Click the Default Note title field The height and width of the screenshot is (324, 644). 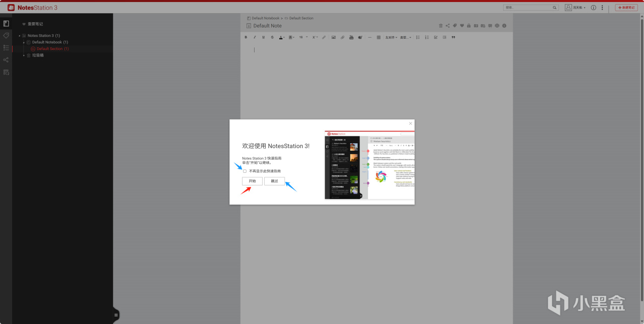268,26
